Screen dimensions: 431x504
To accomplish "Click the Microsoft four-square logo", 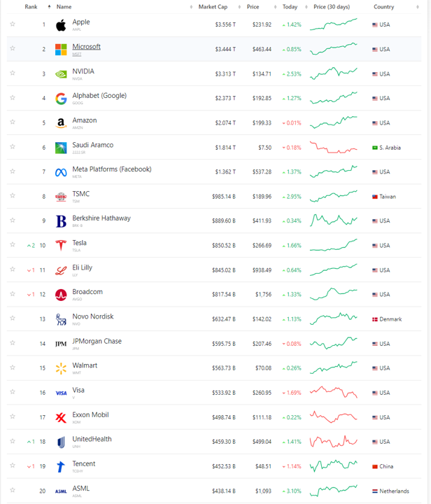I will (61, 50).
